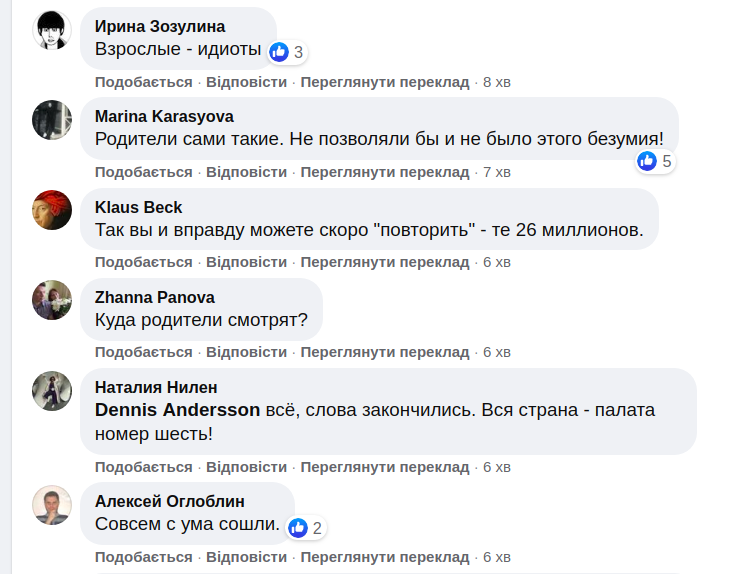Reply to Наталия Нилен's comment

[246, 467]
